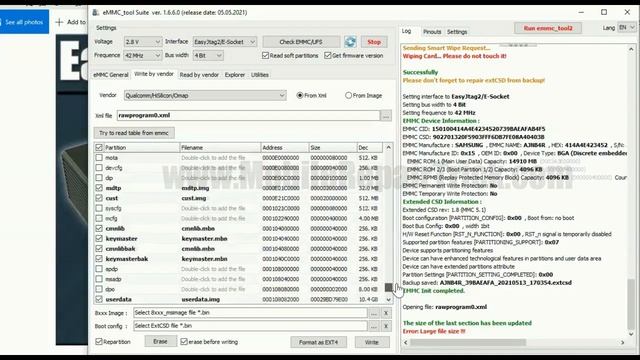Click the log horizontal scrollbar thumb
This screenshot has height=360, width=640.
tap(468, 342)
